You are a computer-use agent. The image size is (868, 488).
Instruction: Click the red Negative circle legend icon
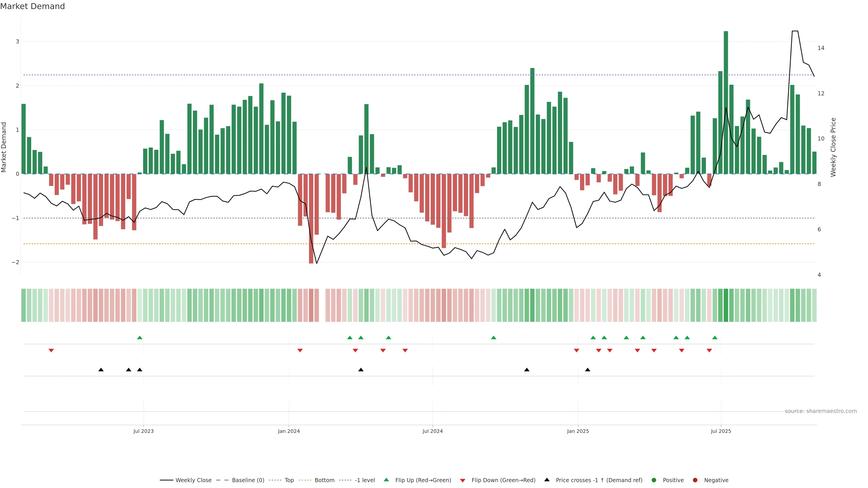(695, 480)
